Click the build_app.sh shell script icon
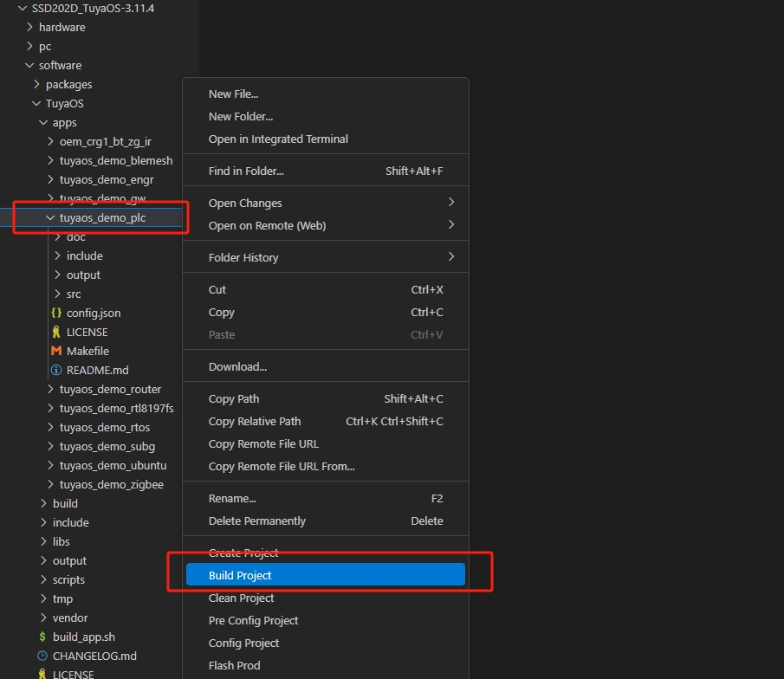This screenshot has height=679, width=784. coord(42,637)
